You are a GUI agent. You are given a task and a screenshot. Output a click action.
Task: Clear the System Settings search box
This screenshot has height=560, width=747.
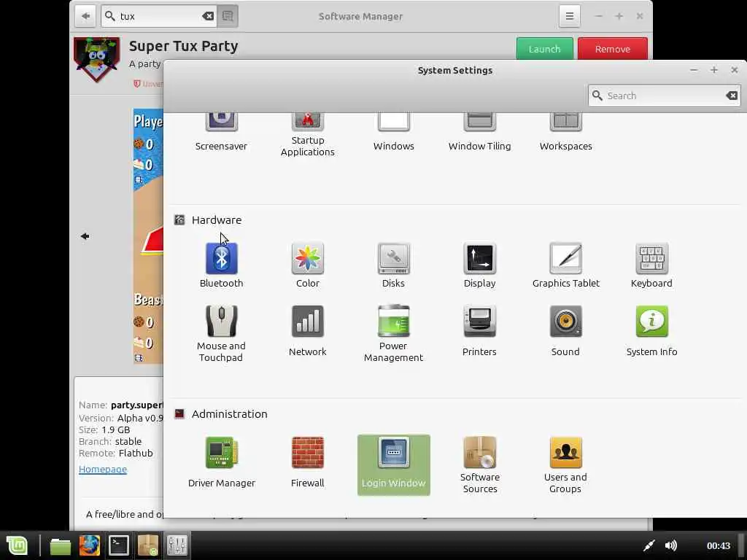click(732, 96)
